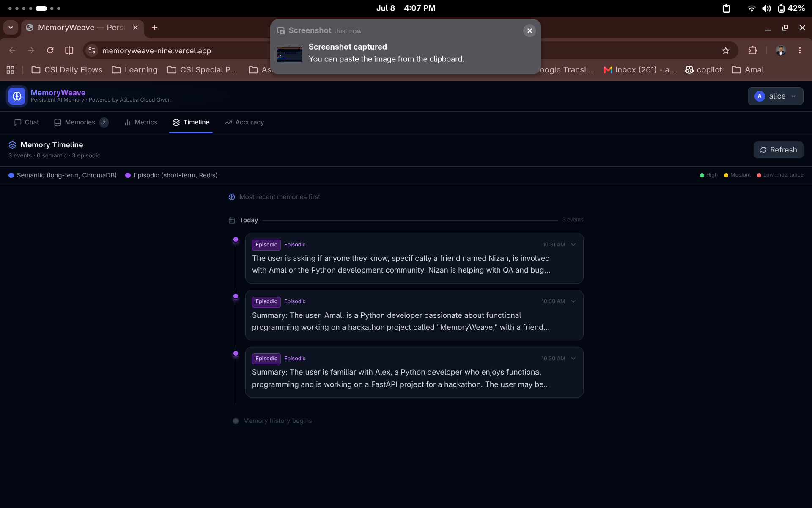Click timeline dot for Alex summary memory

click(236, 353)
